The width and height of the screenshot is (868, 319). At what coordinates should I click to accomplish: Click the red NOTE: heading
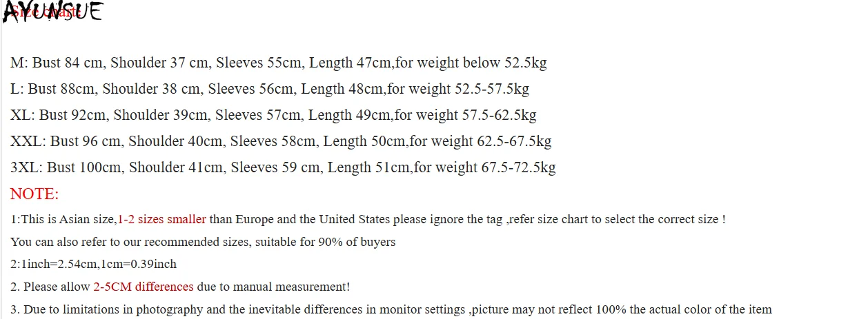tap(34, 194)
